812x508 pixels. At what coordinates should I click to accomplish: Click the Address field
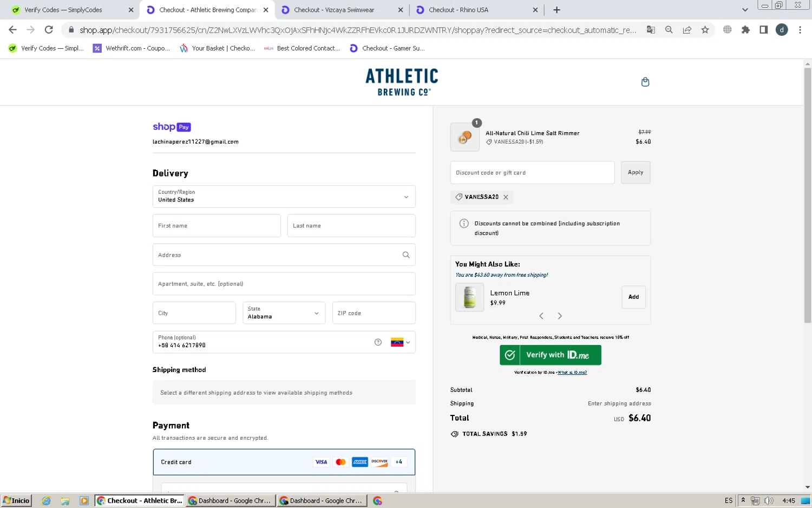284,255
